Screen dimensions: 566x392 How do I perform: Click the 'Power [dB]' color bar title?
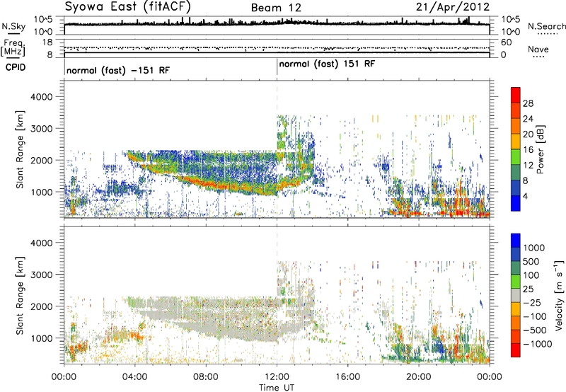tap(541, 149)
